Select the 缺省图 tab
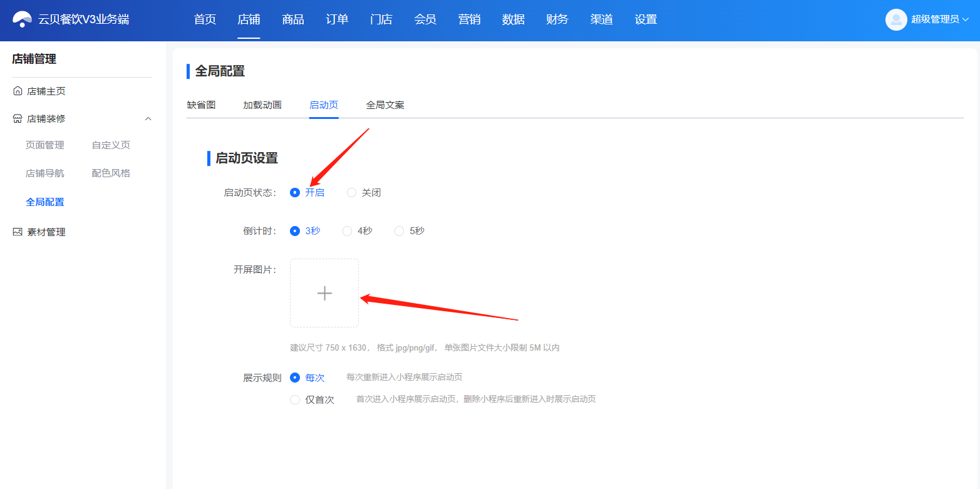980x489 pixels. pos(201,105)
